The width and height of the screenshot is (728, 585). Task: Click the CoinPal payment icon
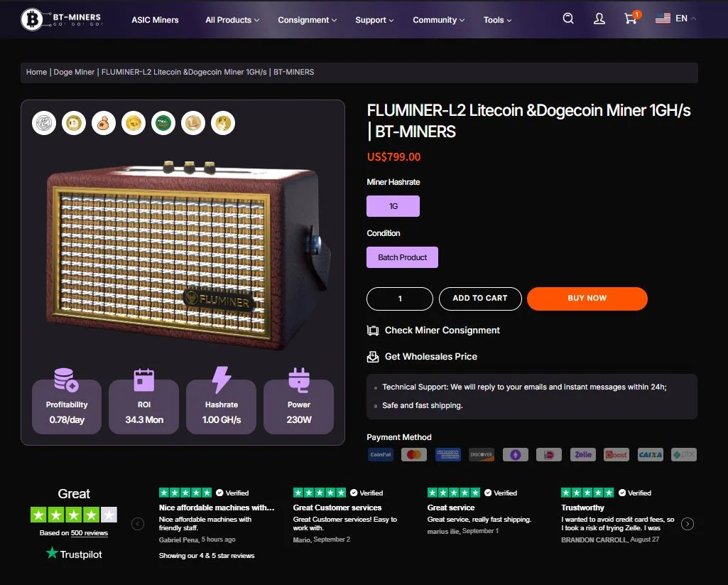[380, 454]
